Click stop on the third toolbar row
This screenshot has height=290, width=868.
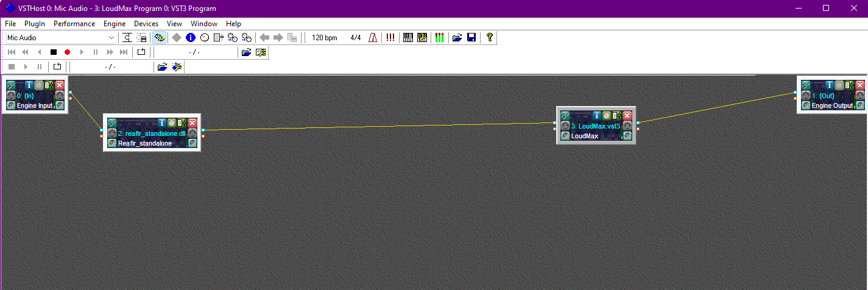tap(12, 67)
